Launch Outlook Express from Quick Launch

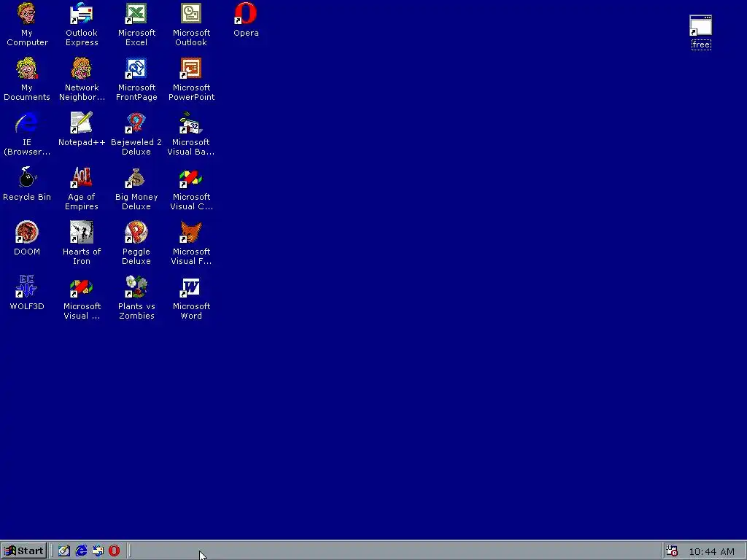(x=98, y=551)
